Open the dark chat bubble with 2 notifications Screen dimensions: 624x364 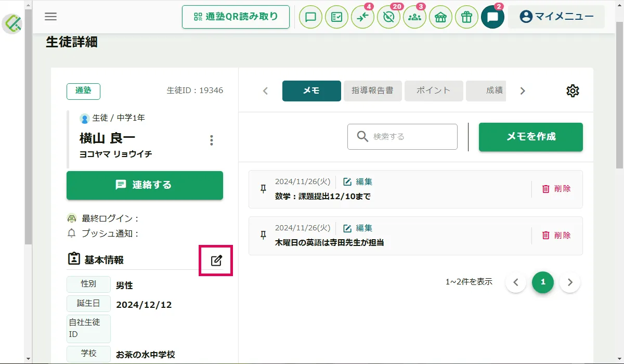click(492, 17)
